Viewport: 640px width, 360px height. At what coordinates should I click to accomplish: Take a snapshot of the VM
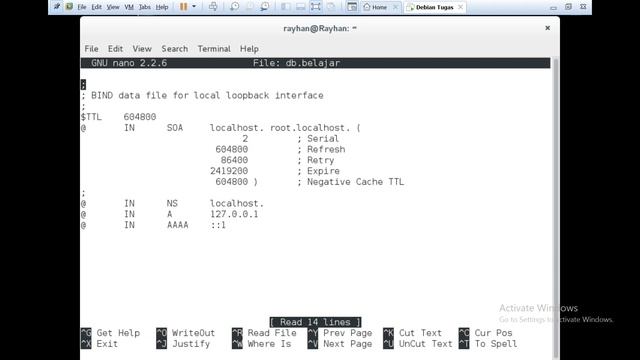[234, 7]
